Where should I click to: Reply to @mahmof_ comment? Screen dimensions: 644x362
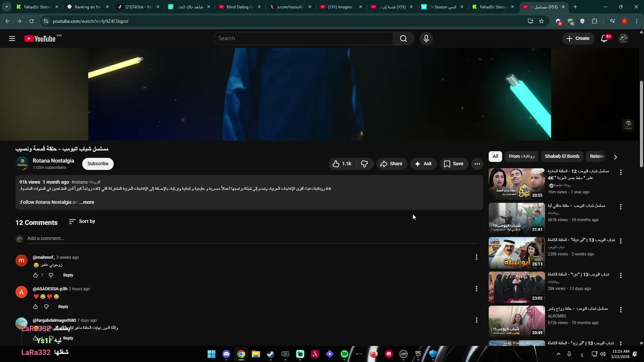[68, 275]
